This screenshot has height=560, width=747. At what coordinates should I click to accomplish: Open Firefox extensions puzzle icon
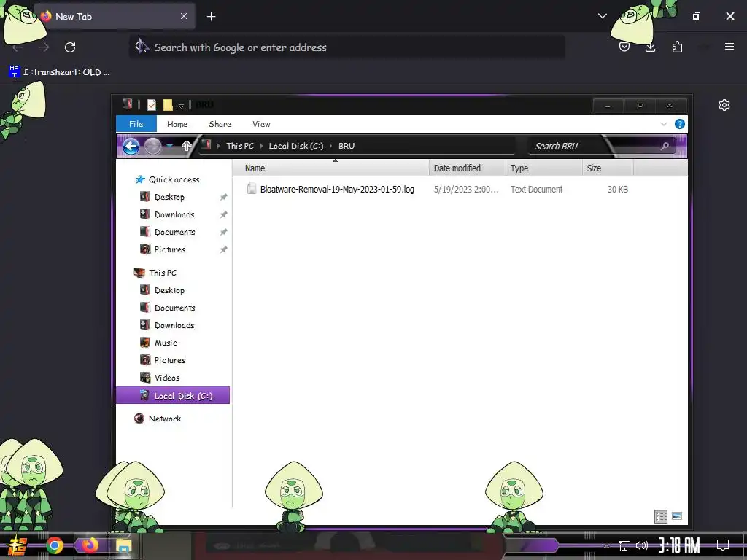[677, 47]
